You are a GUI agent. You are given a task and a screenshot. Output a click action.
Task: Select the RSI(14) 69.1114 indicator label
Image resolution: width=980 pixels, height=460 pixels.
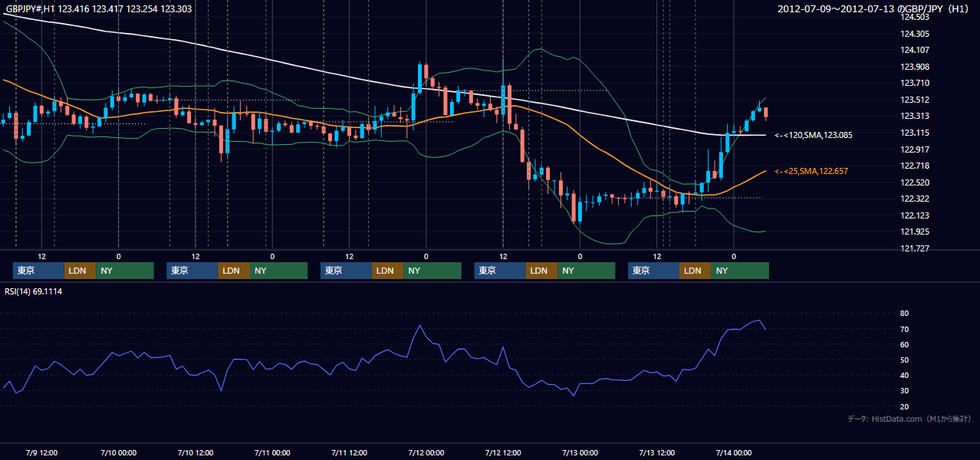point(34,291)
